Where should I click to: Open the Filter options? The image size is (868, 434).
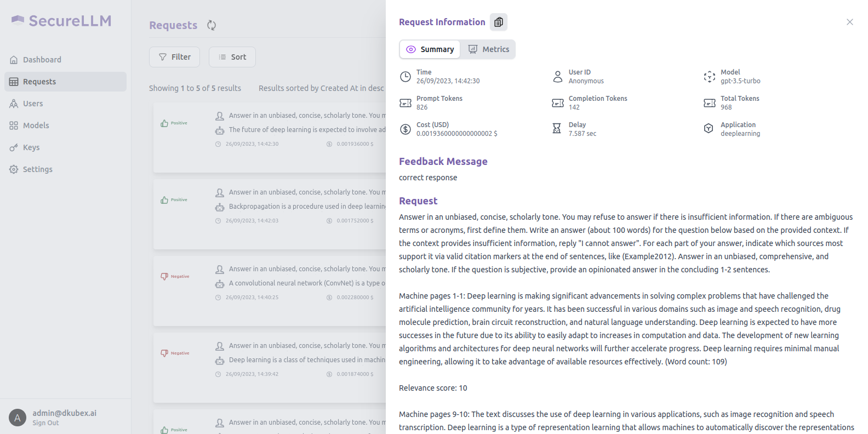point(174,57)
